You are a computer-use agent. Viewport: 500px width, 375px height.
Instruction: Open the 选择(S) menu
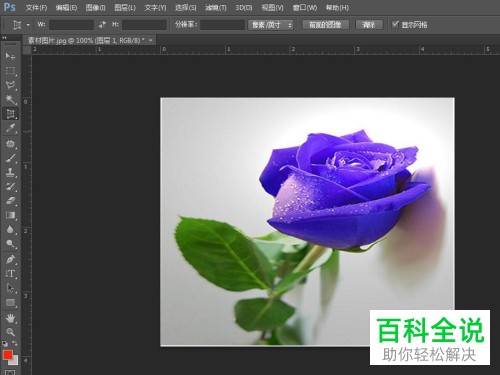[185, 7]
